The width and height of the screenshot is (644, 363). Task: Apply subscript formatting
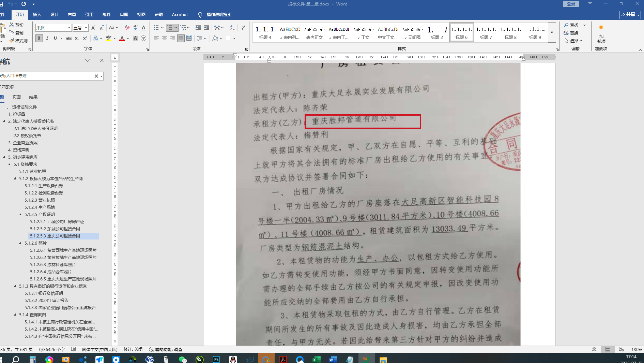77,38
